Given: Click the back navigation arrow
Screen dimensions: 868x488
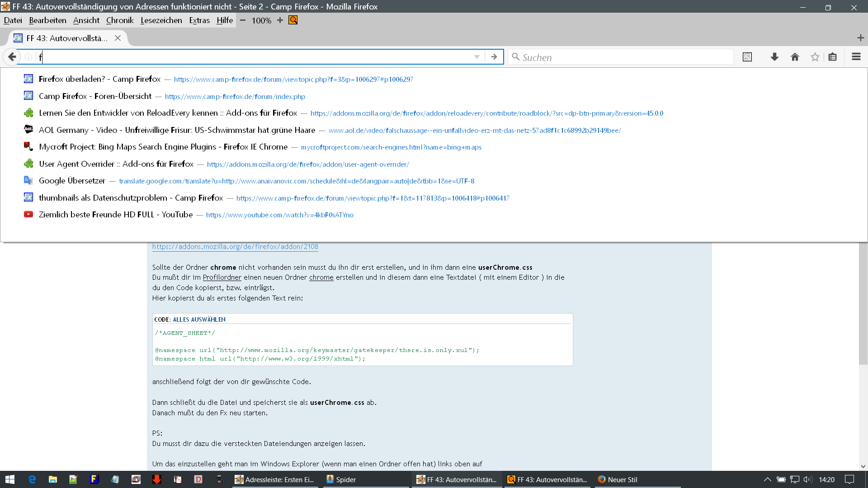Looking at the screenshot, I should (x=12, y=57).
